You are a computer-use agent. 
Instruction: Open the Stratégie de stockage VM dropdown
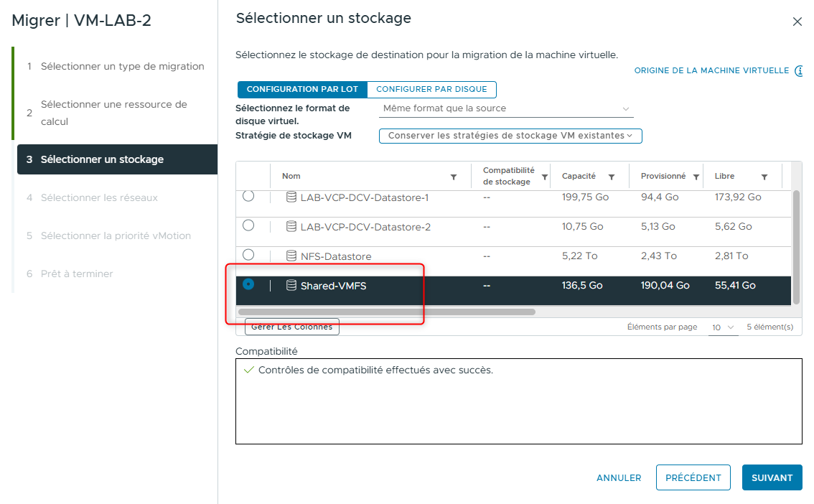[x=510, y=136]
